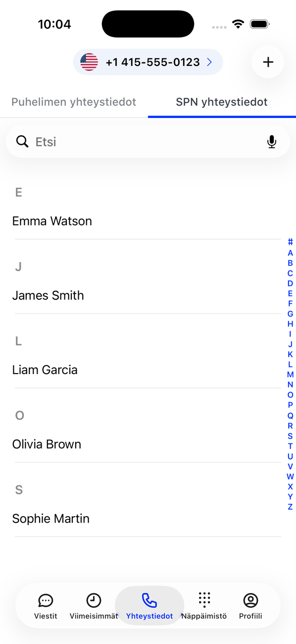Open Liam Garcia contact
Viewport: 296px width, 644px height.
coord(148,370)
